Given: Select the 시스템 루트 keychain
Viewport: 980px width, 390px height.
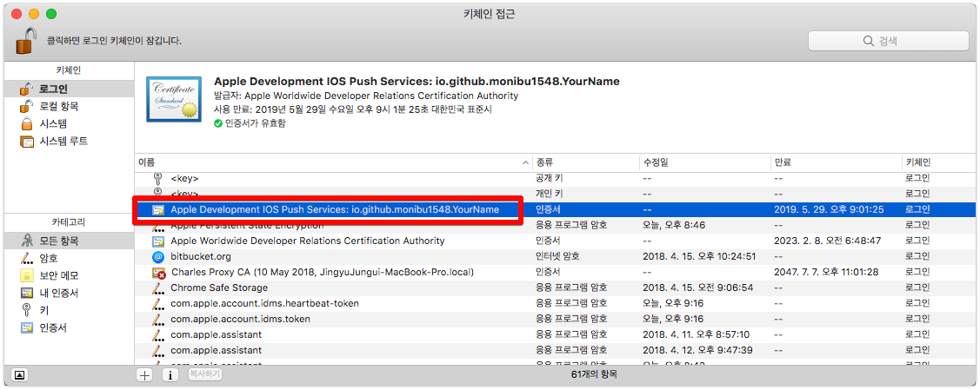Looking at the screenshot, I should click(69, 141).
